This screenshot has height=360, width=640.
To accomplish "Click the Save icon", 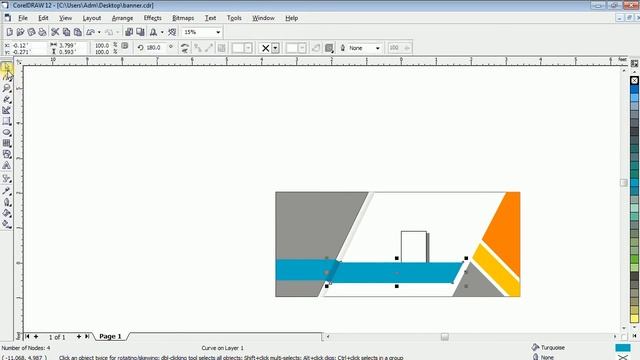I will click(31, 32).
